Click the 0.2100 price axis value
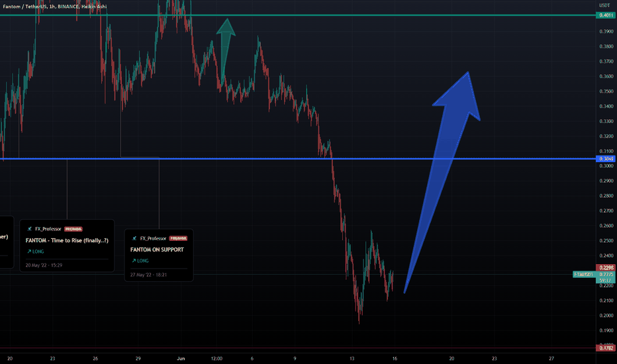This screenshot has width=617, height=364. (606, 300)
